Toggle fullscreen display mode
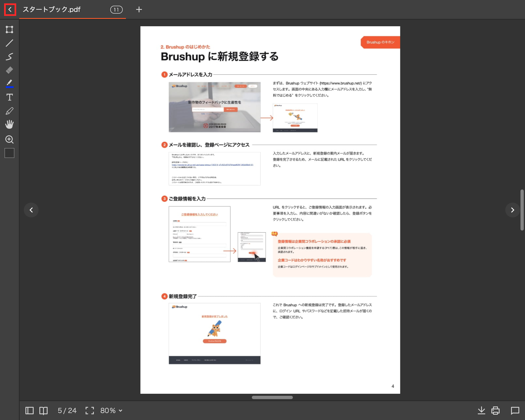The image size is (525, 420). (x=90, y=411)
